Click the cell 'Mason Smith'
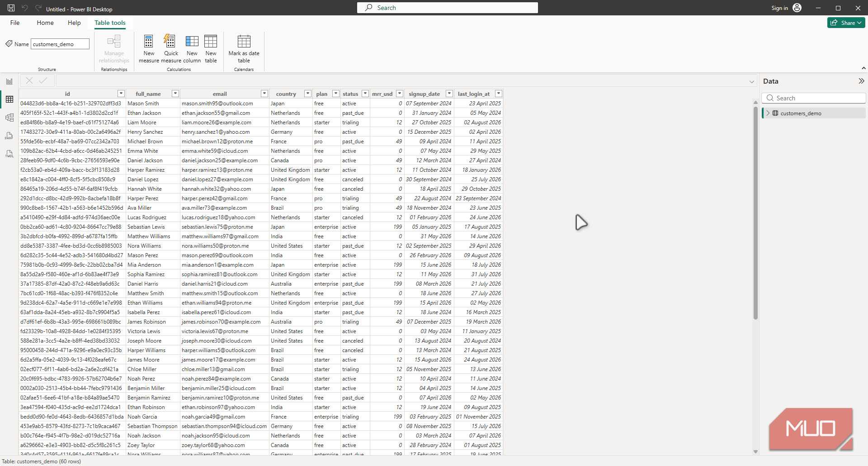 click(x=153, y=104)
